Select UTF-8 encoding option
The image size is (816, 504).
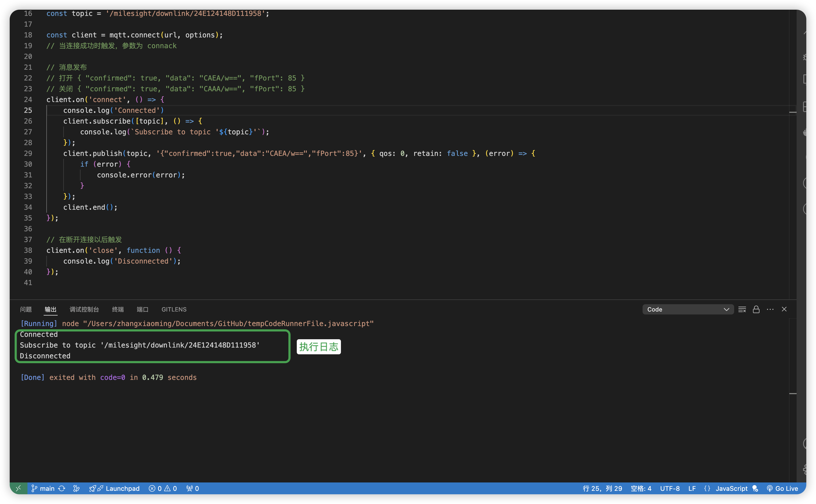pos(670,488)
